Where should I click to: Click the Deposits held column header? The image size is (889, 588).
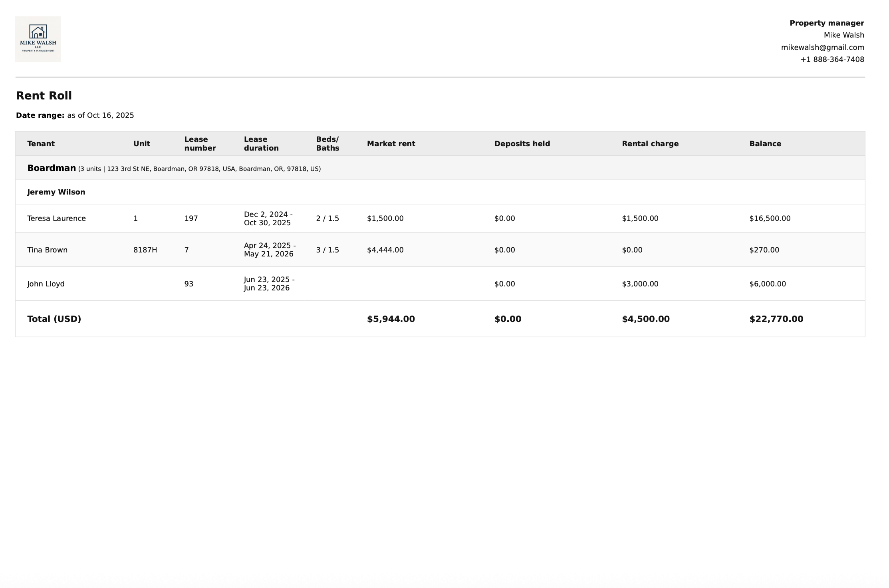(522, 144)
